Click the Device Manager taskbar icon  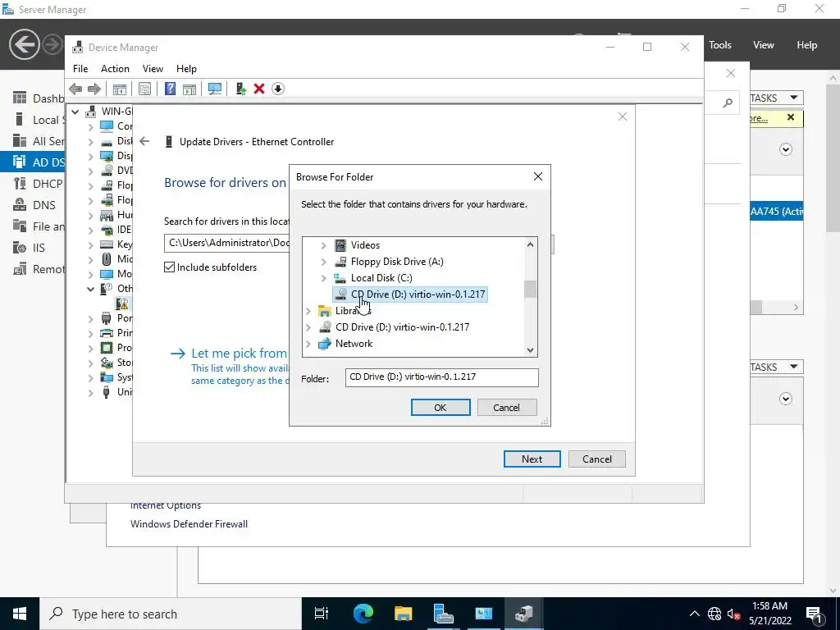click(x=523, y=614)
